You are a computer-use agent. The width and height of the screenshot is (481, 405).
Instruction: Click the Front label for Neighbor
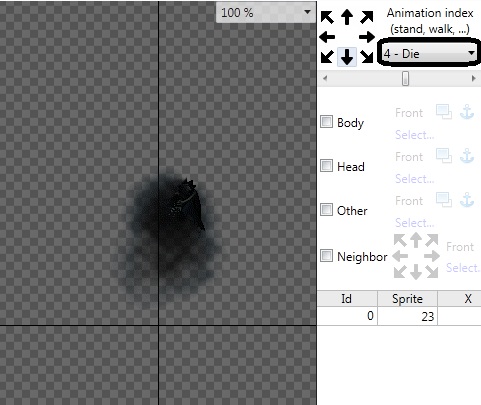point(460,247)
